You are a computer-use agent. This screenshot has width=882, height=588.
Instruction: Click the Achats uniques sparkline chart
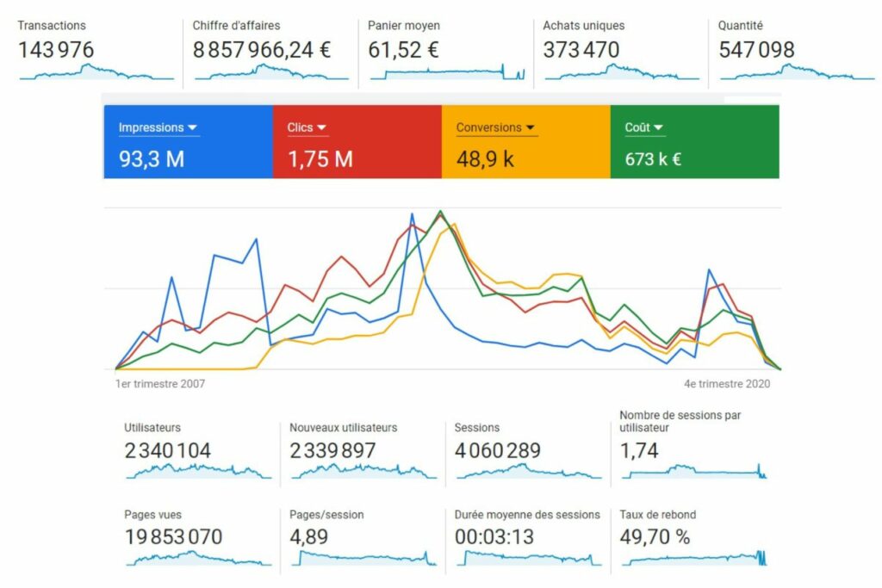[x=622, y=72]
